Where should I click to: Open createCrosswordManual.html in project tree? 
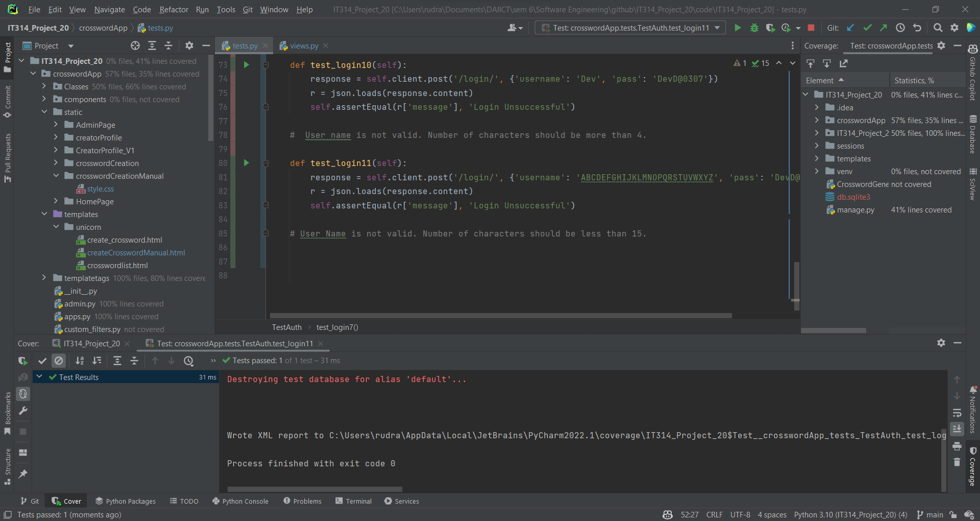[x=136, y=252]
